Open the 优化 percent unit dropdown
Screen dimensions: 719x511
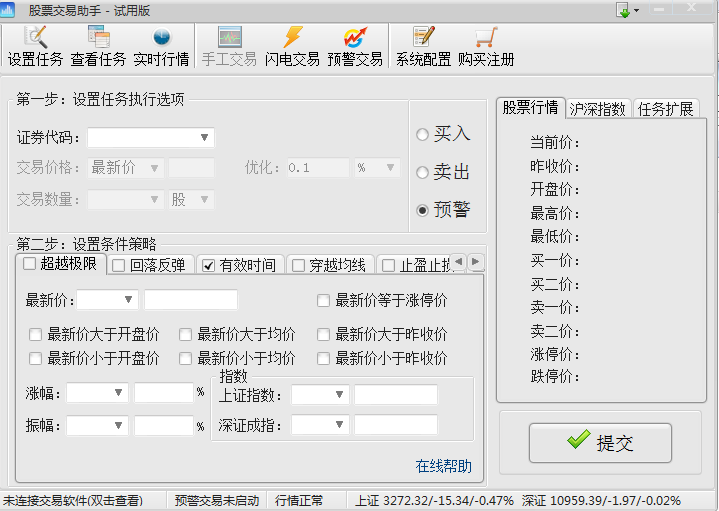coord(390,167)
